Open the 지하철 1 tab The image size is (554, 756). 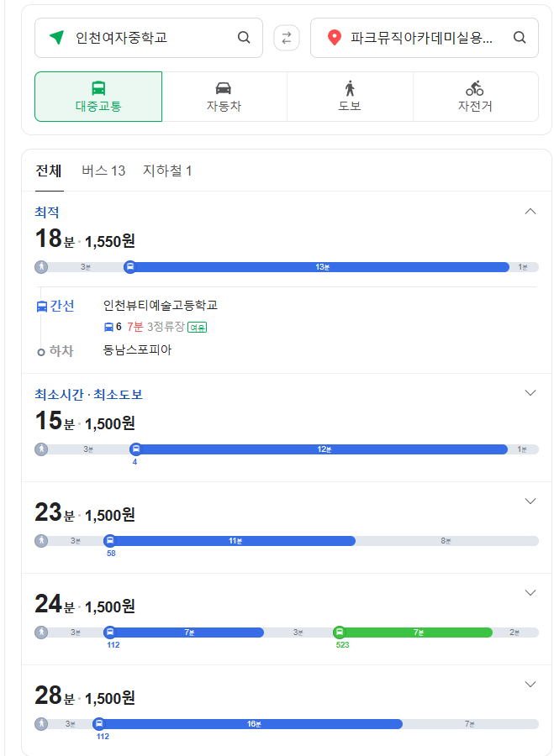tap(167, 171)
